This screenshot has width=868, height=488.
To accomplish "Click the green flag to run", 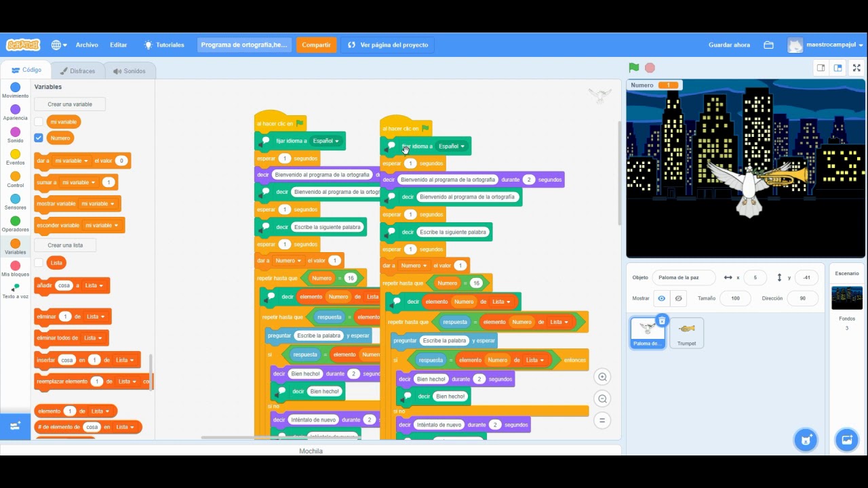I will coord(633,68).
